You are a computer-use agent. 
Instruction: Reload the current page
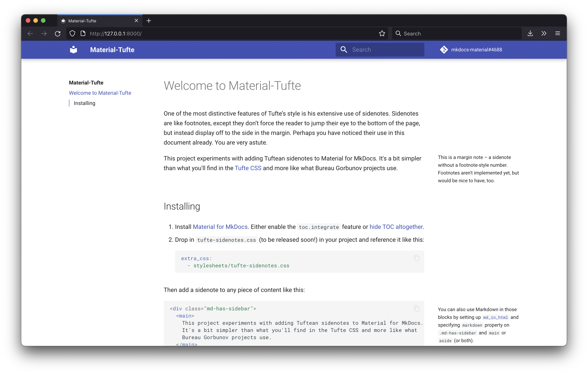58,34
